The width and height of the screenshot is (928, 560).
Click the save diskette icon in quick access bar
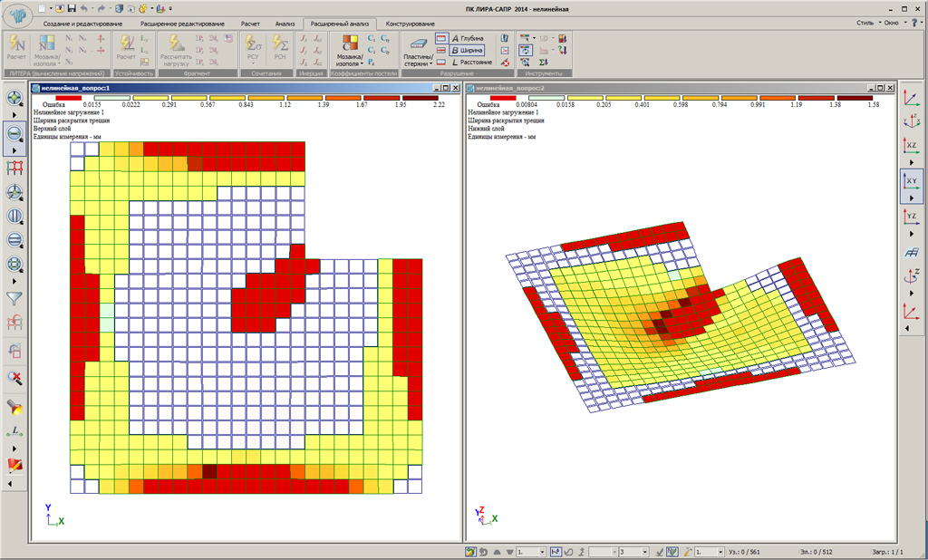[71, 7]
